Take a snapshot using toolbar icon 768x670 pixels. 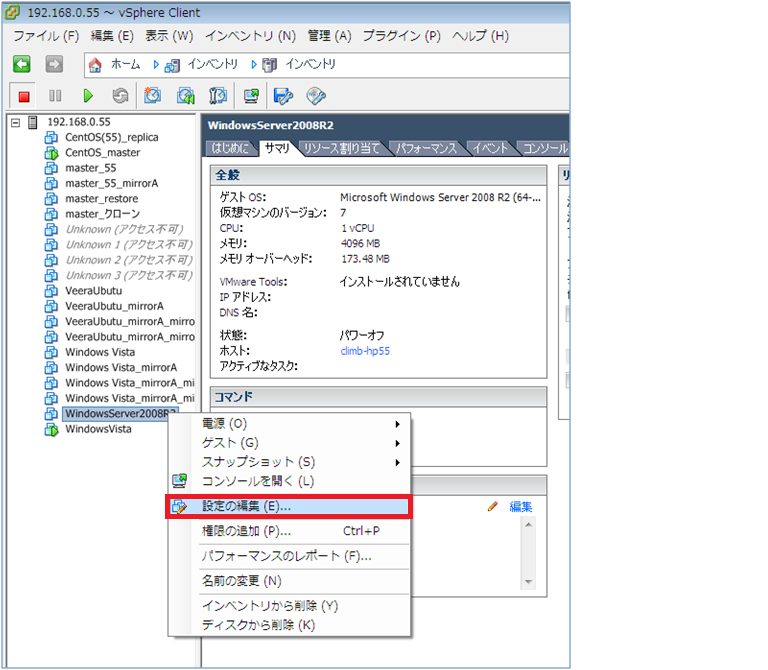tap(152, 96)
